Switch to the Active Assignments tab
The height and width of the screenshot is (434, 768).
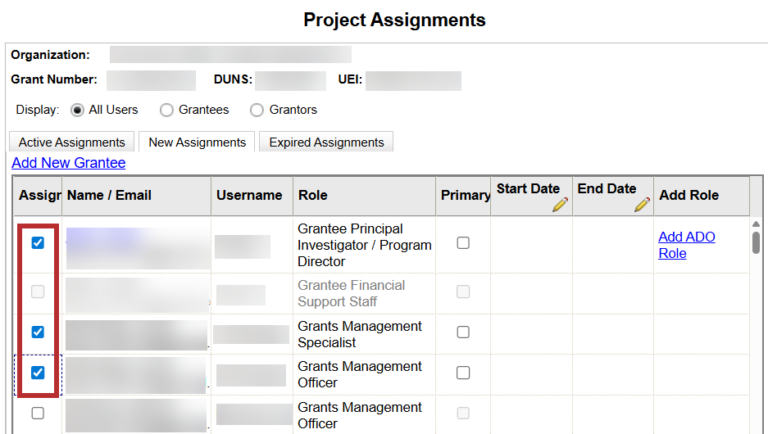pyautogui.click(x=71, y=142)
